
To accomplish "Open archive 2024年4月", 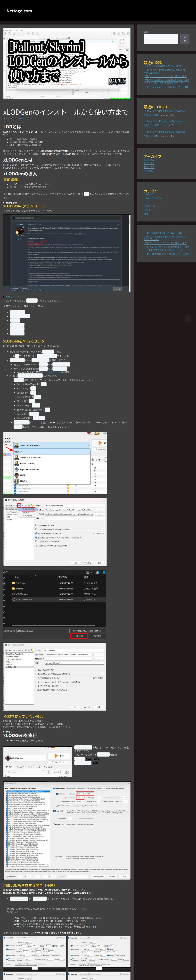I will click(x=149, y=171).
